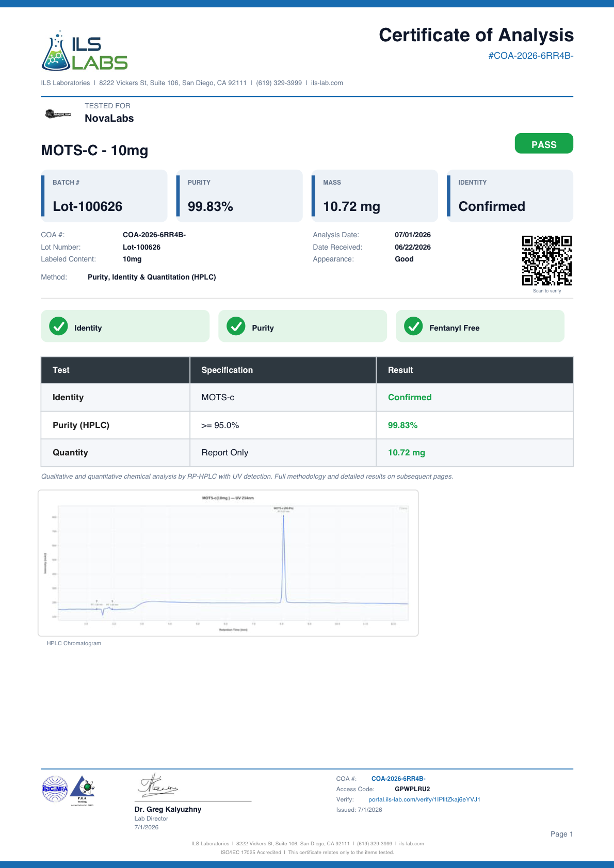Click the NovaLabs client logo
The image size is (614, 868).
pos(58,113)
